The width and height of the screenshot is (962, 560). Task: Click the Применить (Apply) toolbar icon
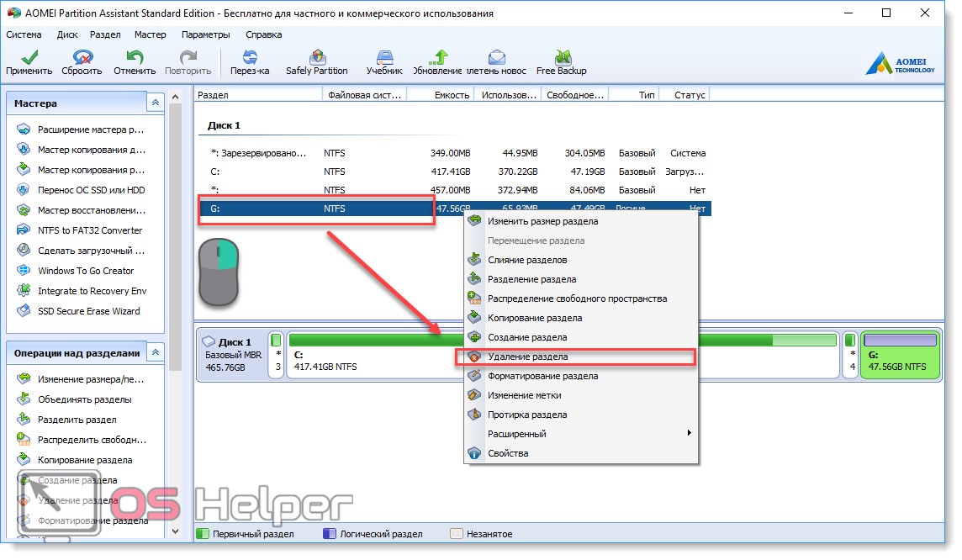tap(29, 62)
